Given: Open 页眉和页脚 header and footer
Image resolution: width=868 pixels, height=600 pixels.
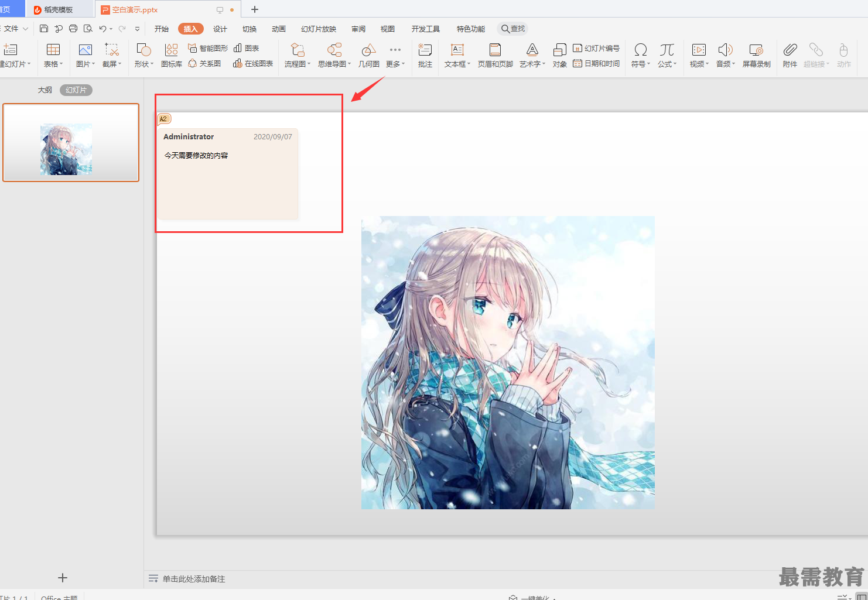Looking at the screenshot, I should 495,56.
